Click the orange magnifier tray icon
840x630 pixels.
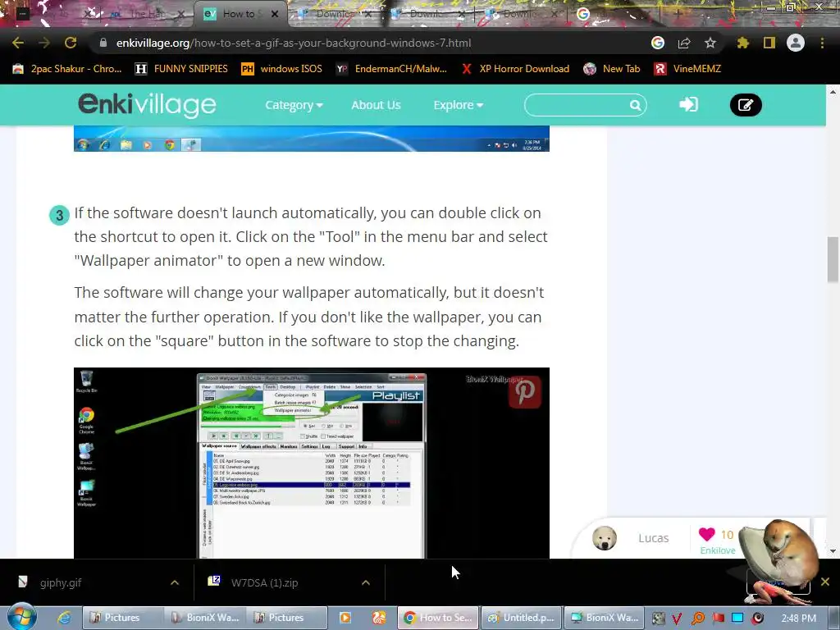coord(697,619)
